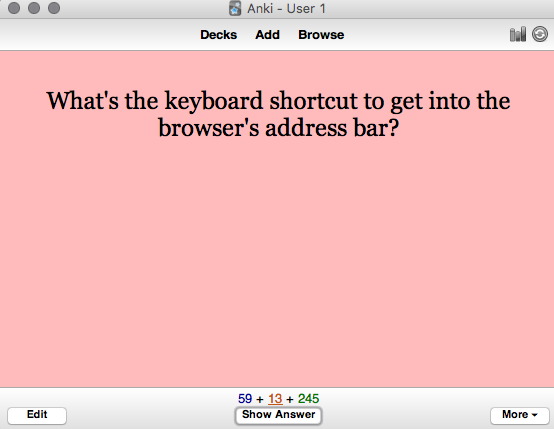
Task: Click "address bar?" in the card question
Action: tap(332, 128)
